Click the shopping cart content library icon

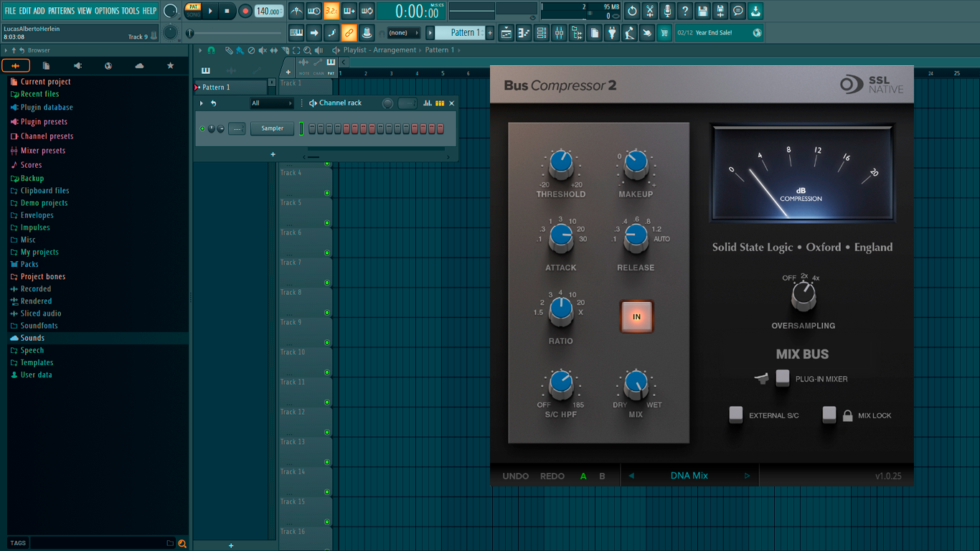[x=664, y=32]
